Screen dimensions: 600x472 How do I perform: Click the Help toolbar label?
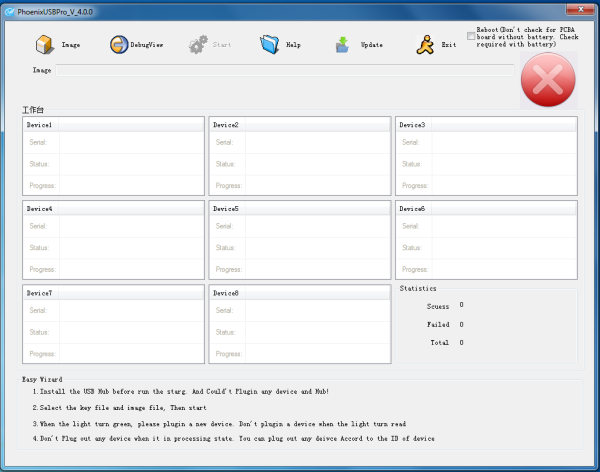tap(293, 45)
